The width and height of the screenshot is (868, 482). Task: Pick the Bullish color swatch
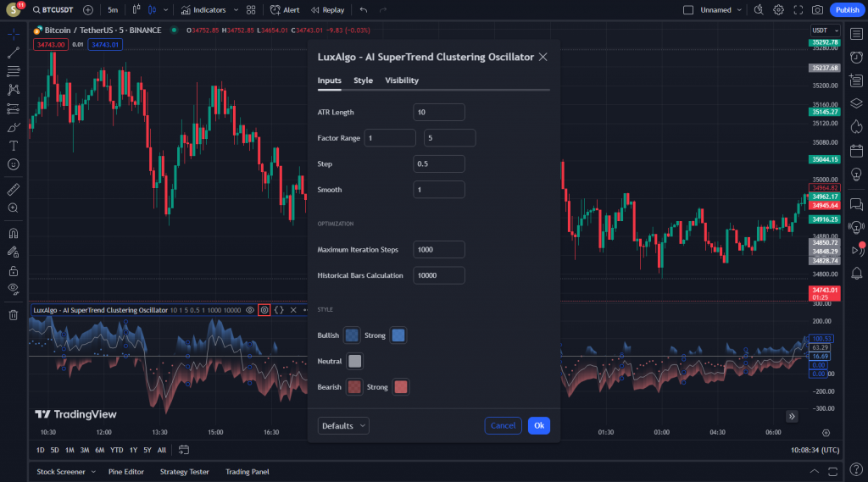click(x=352, y=335)
